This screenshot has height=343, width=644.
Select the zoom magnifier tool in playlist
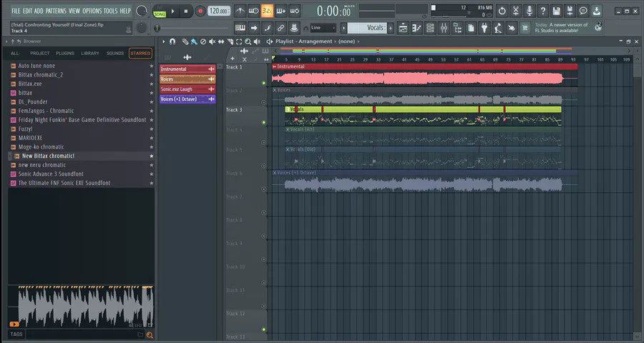pos(248,41)
